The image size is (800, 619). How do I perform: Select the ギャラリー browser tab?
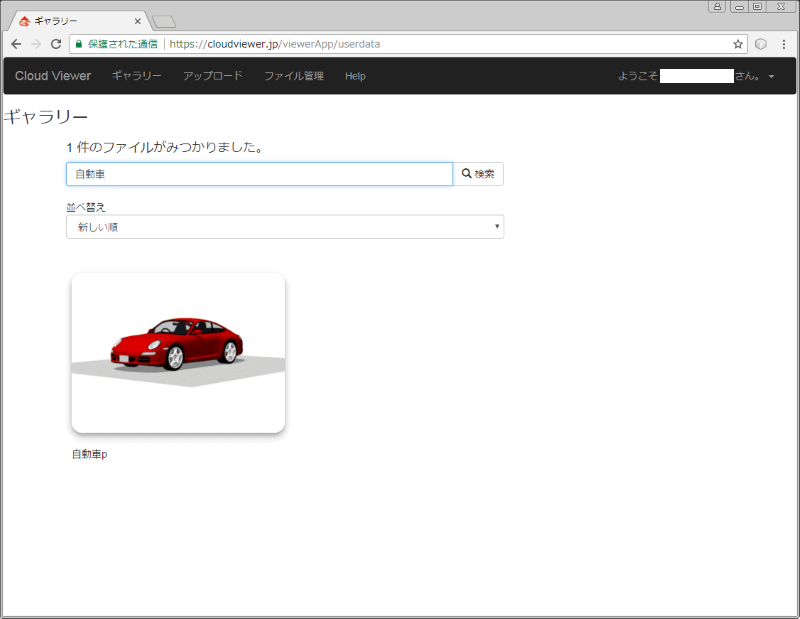tap(79, 21)
